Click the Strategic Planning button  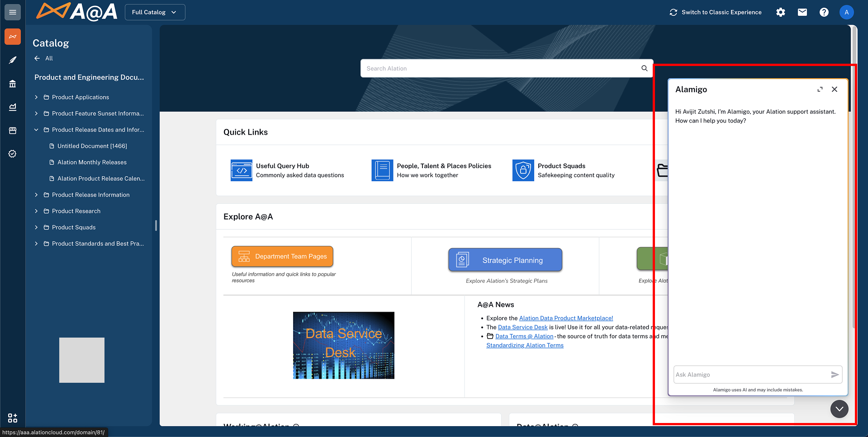[505, 260]
